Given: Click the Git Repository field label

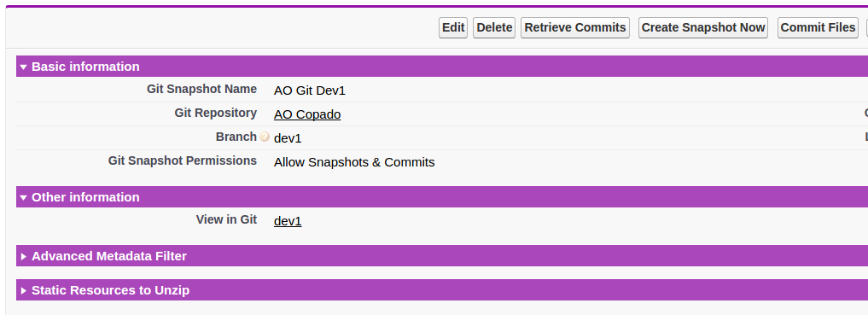Looking at the screenshot, I should 215,113.
